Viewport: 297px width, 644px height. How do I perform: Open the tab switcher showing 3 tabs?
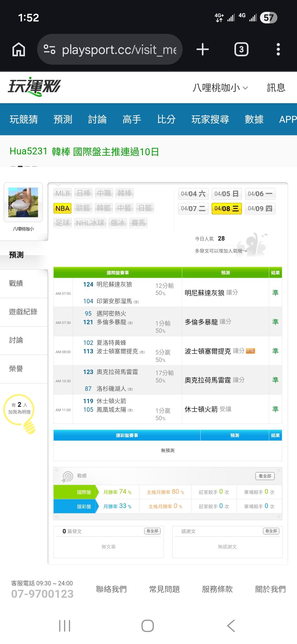click(241, 50)
